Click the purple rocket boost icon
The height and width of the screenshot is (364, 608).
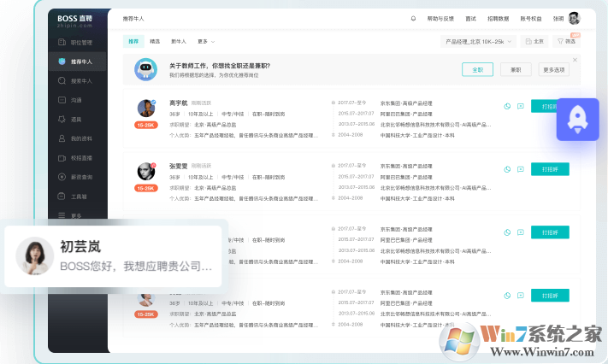577,119
